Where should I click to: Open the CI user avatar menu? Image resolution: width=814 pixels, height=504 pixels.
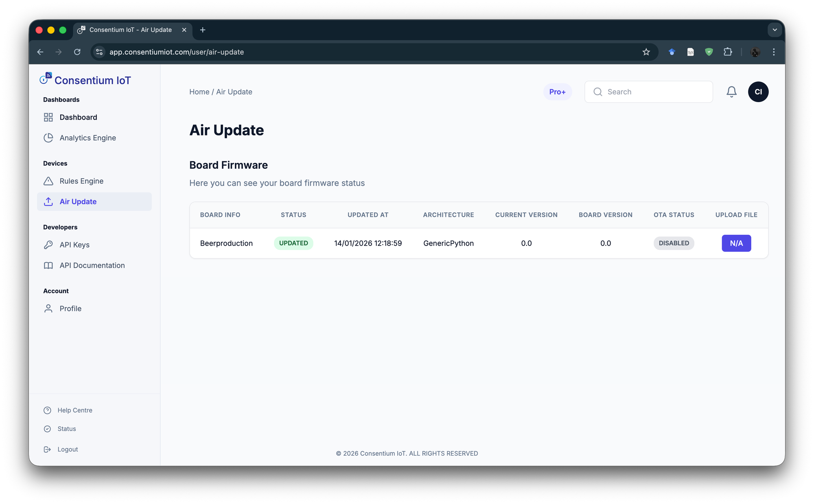[x=758, y=92]
